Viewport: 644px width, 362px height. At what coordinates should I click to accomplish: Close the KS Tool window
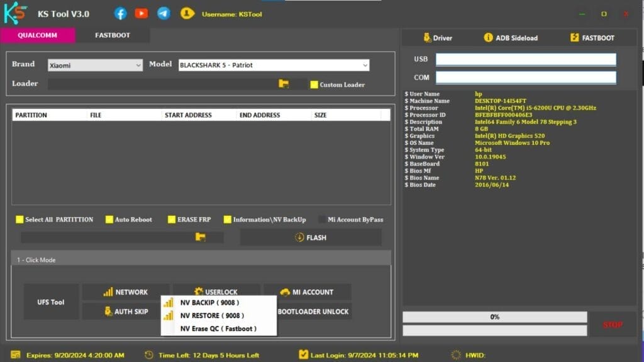(626, 14)
